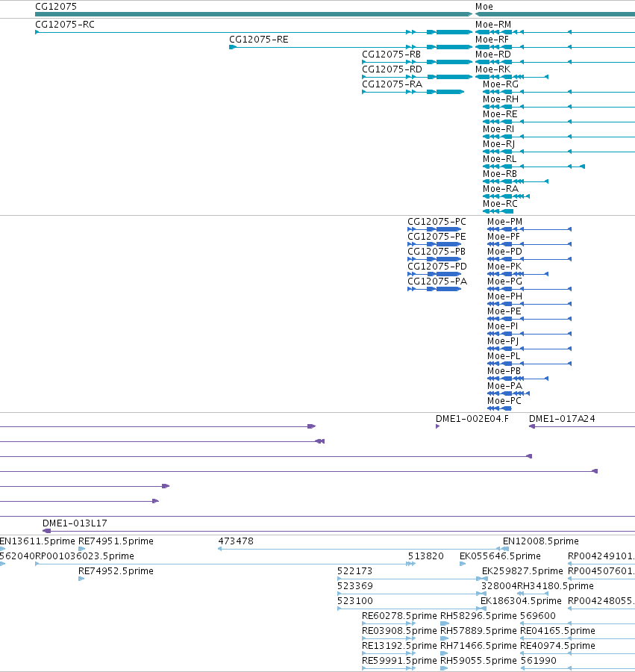The image size is (635, 672).
Task: Click protein feature Moe-PG
Action: tap(504, 282)
